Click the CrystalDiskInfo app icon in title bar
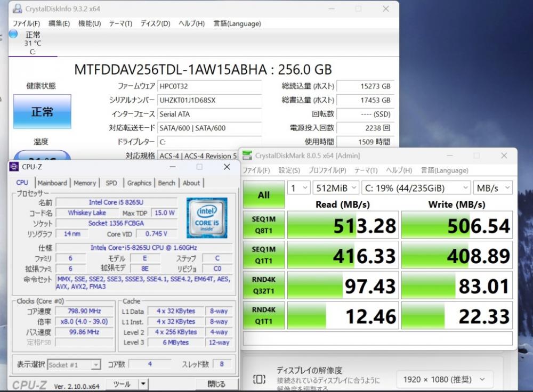The image size is (533, 392). point(17,9)
